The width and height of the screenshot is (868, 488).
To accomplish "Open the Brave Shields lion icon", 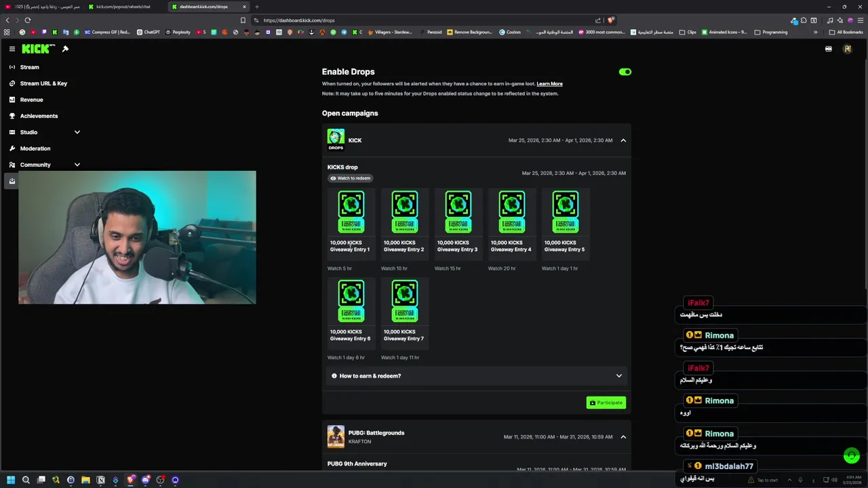I will 610,20.
